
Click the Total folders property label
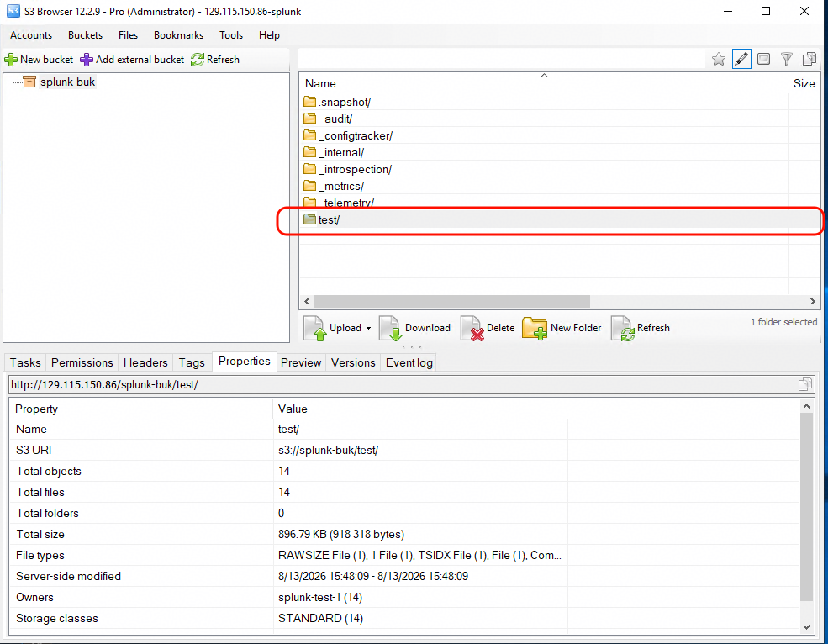tap(48, 513)
